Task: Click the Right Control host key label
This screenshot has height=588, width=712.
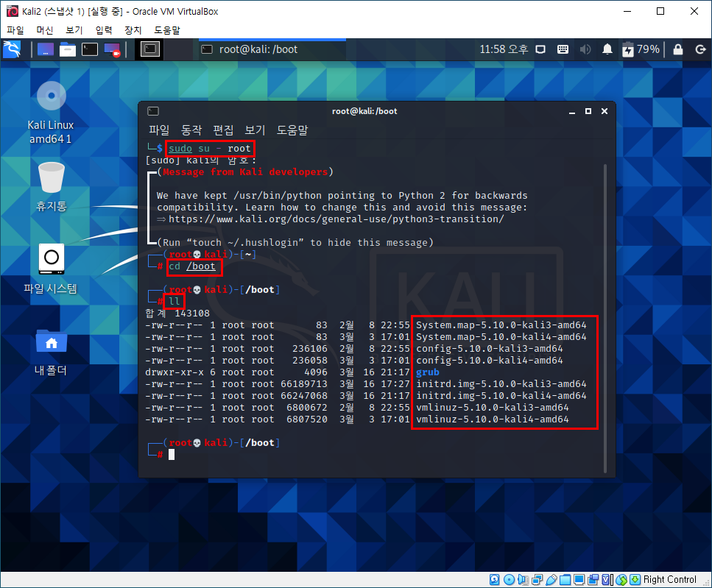Action: point(670,580)
